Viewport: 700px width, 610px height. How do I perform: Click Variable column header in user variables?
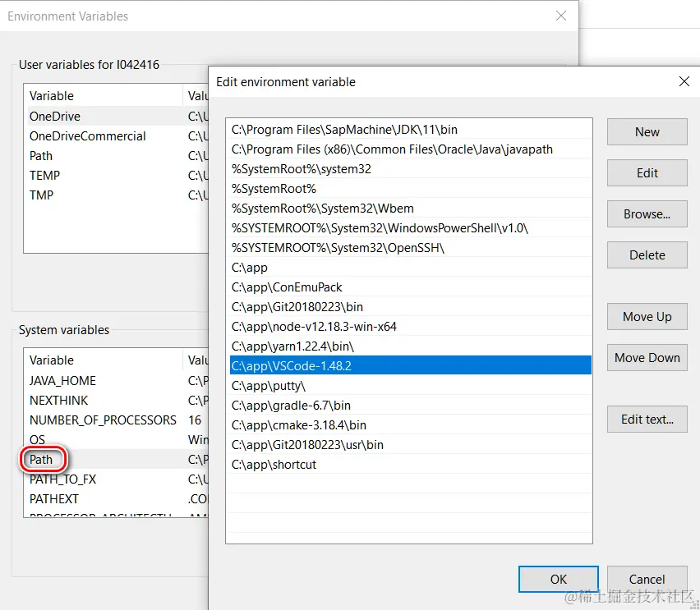click(x=104, y=95)
